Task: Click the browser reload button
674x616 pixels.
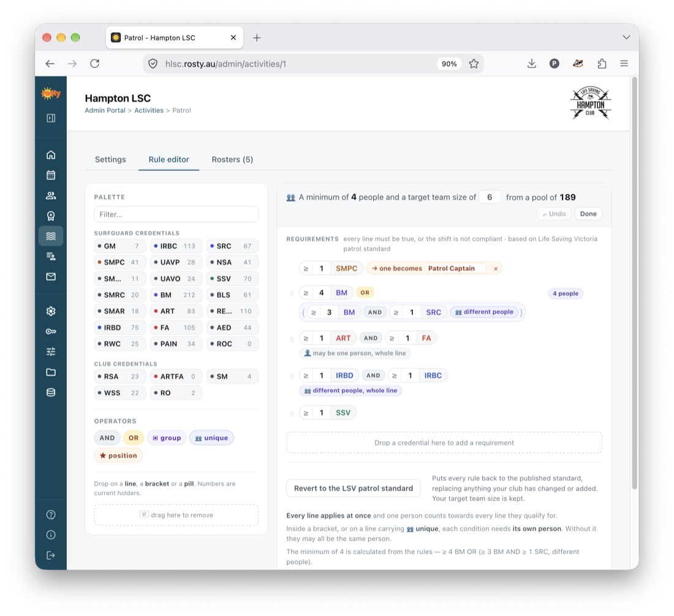Action: (x=94, y=64)
